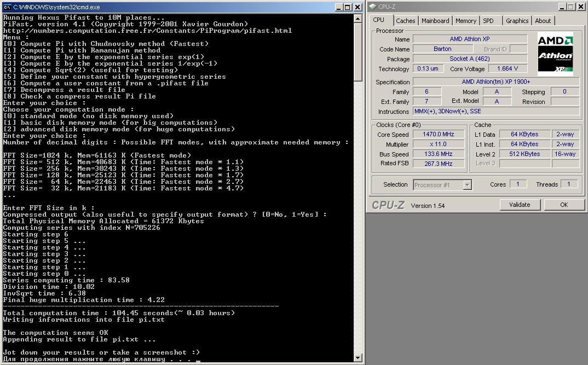Click the 'Series computing time : 83.58' line
This screenshot has height=365, width=588.
pos(66,280)
